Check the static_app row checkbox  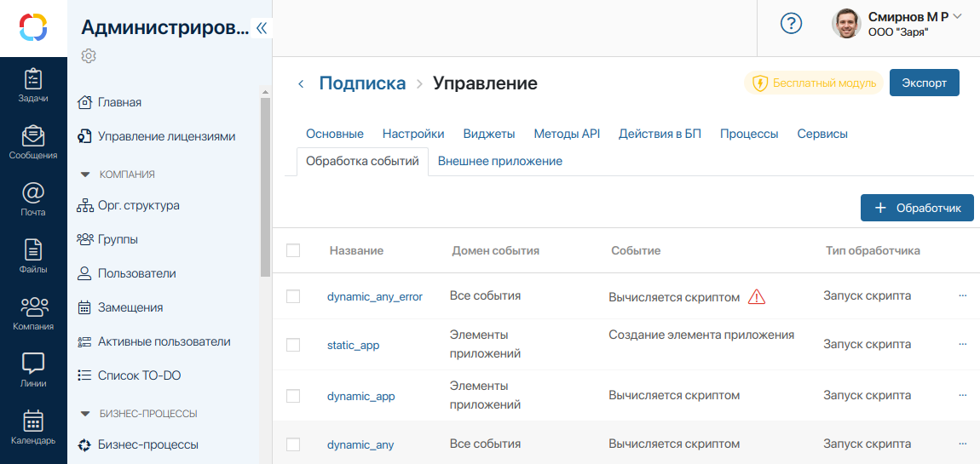pos(293,345)
